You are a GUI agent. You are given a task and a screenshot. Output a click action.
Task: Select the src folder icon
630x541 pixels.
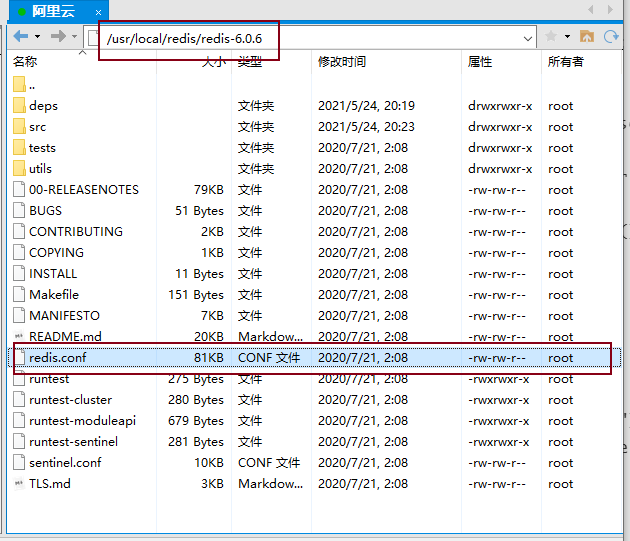click(19, 126)
